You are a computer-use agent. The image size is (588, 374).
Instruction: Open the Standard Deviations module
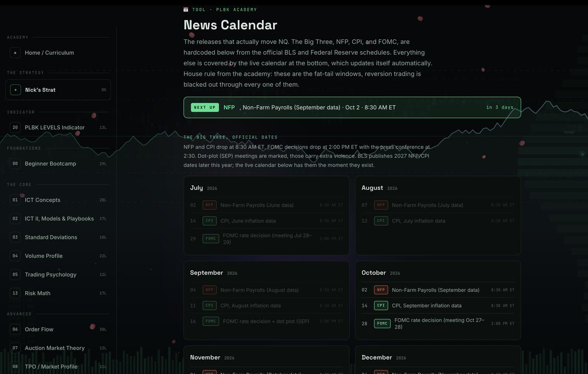[x=58, y=237]
